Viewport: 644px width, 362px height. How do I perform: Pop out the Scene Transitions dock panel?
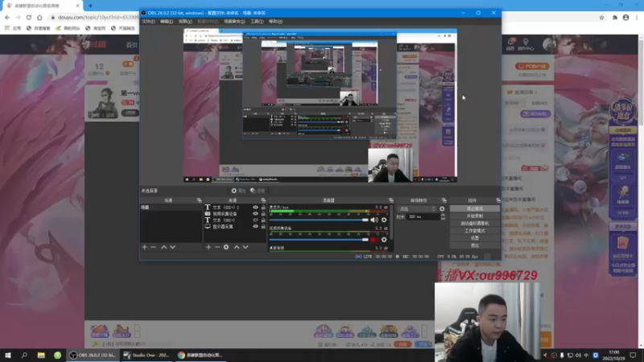coord(444,200)
